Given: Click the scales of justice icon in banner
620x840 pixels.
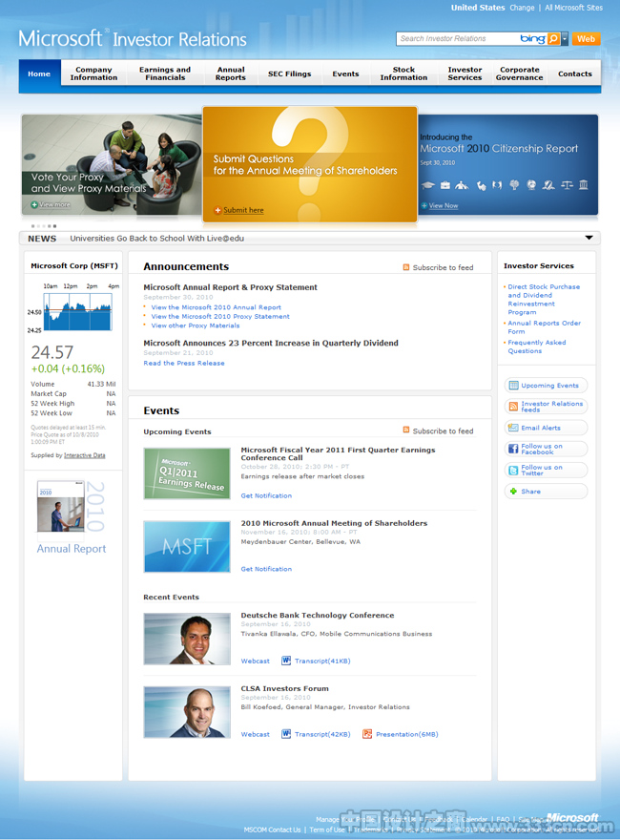Looking at the screenshot, I should (x=567, y=185).
